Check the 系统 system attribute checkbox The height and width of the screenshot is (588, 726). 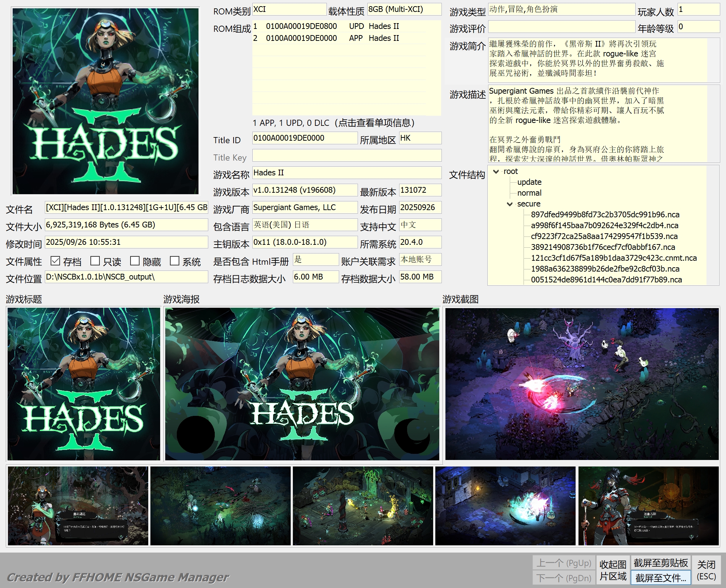tap(175, 261)
